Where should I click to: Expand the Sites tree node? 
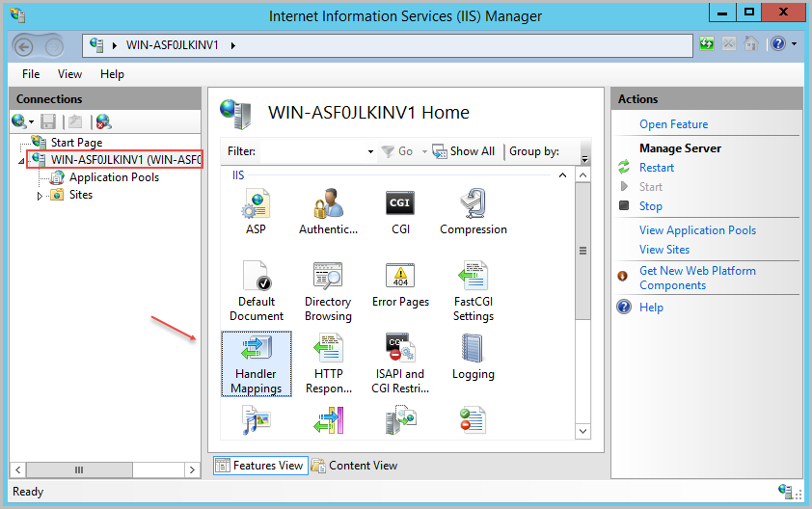(41, 196)
